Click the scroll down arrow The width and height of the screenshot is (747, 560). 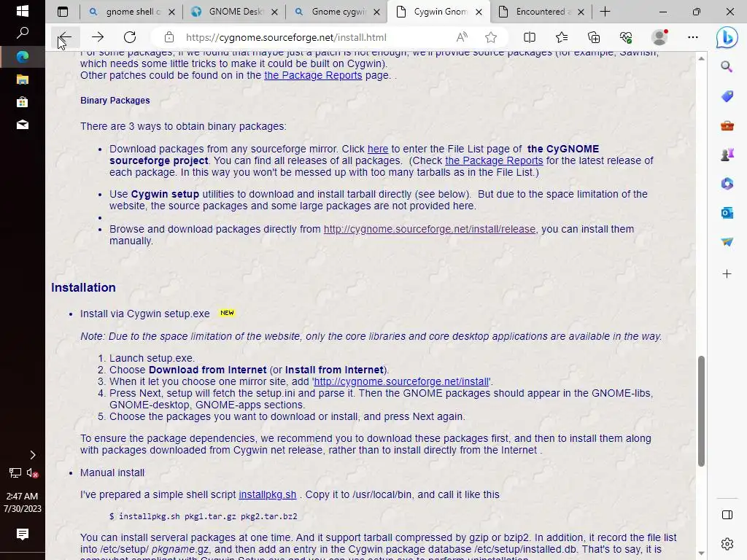[701, 553]
